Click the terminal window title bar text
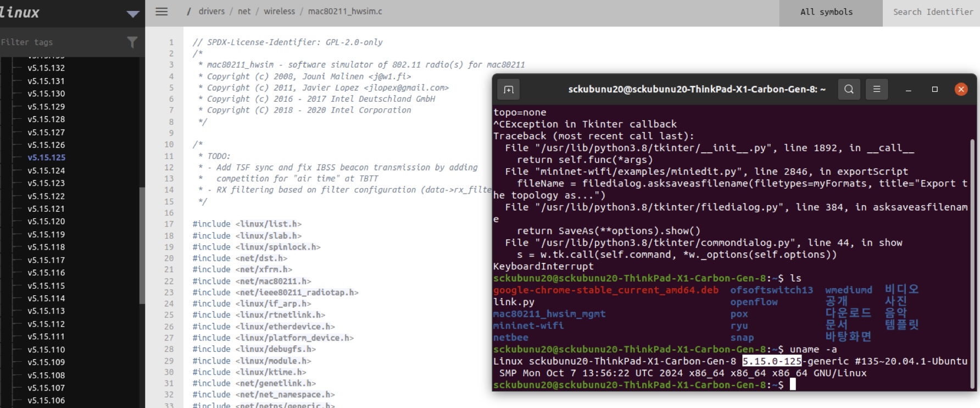The image size is (980, 408). pos(697,89)
